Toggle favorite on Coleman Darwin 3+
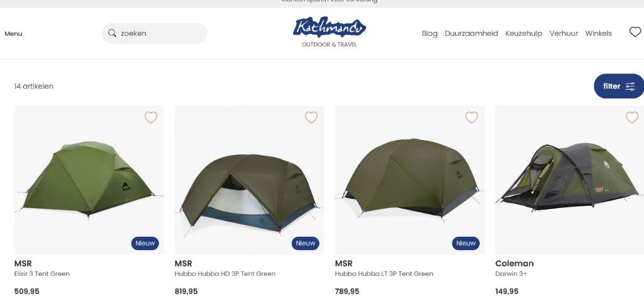Image resolution: width=644 pixels, height=306 pixels. tap(632, 117)
